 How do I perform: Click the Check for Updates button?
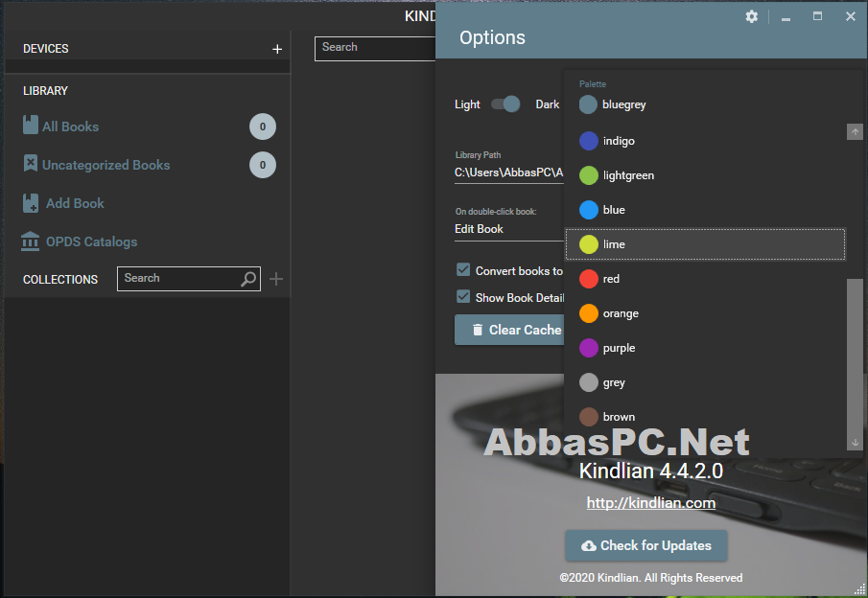pos(646,545)
